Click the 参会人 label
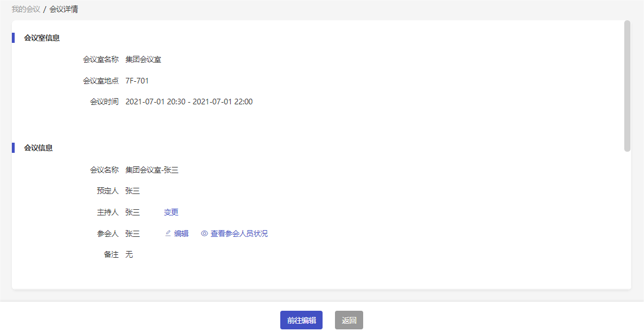 click(108, 233)
